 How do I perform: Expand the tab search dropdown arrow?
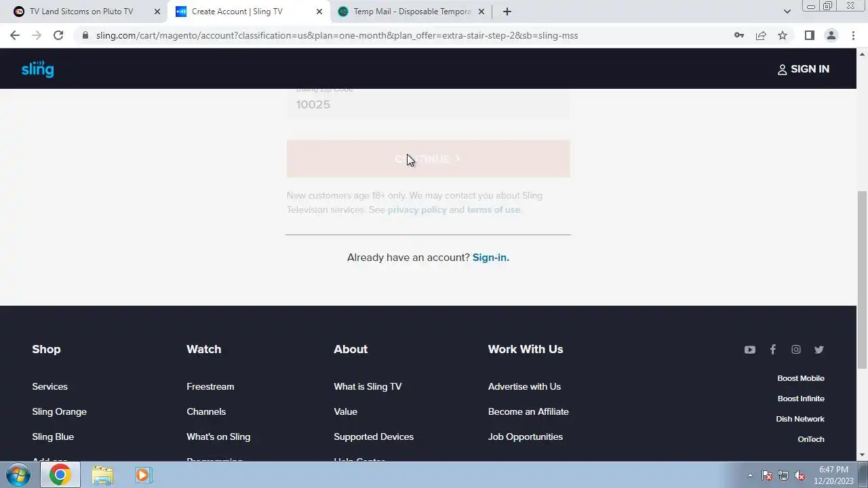pyautogui.click(x=787, y=12)
